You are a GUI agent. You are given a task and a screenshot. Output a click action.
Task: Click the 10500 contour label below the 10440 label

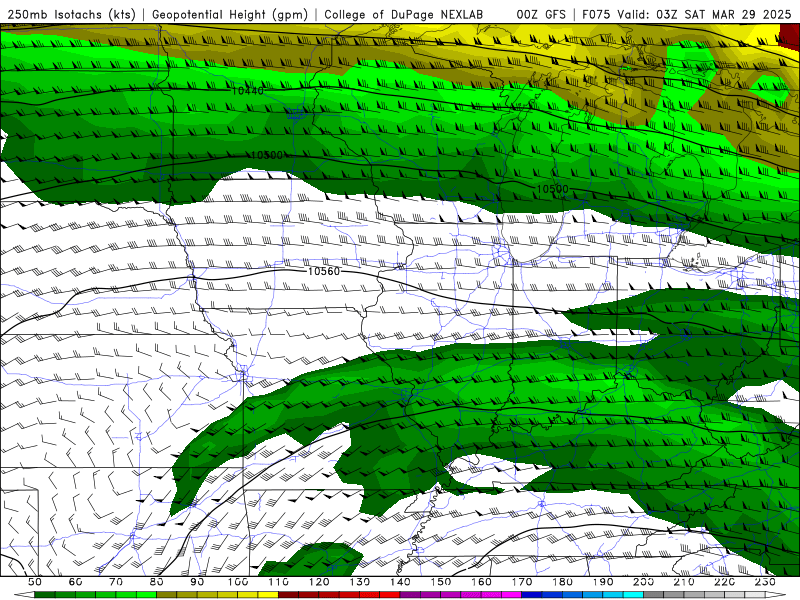click(267, 155)
